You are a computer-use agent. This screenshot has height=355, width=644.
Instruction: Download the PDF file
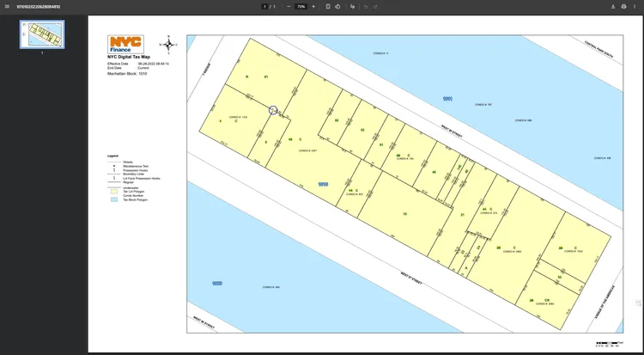(611, 6)
